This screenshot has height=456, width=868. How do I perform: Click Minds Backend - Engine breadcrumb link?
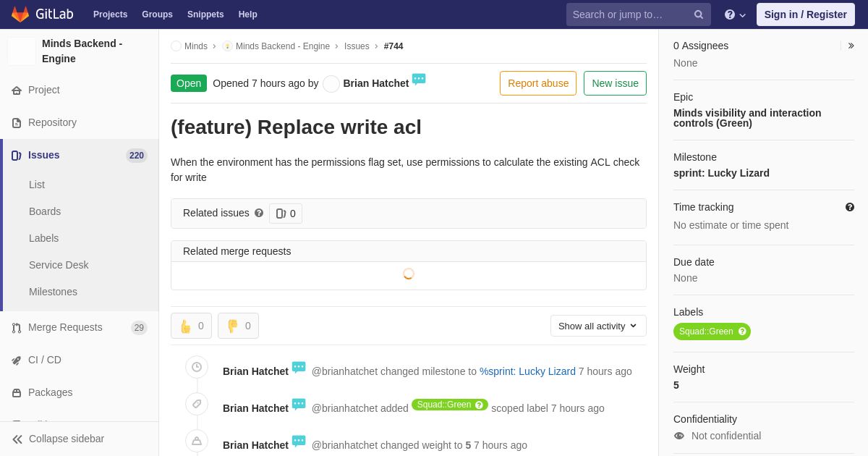tap(283, 46)
